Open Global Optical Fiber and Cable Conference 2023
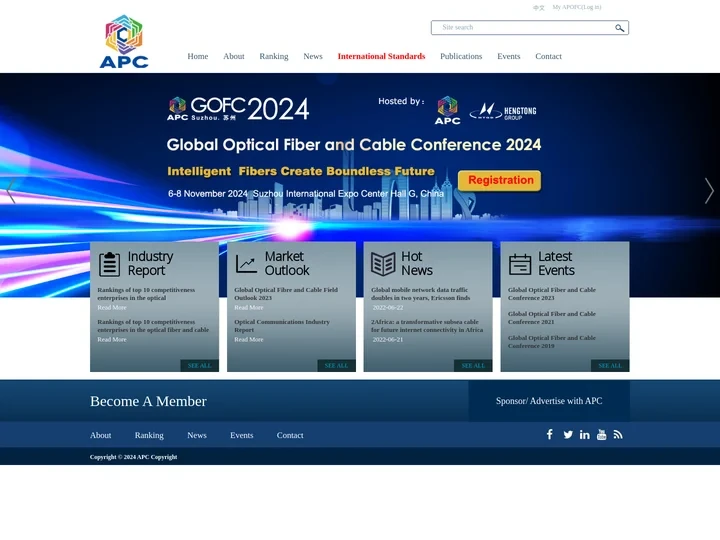Screen dimensions: 720x540 coord(551,294)
